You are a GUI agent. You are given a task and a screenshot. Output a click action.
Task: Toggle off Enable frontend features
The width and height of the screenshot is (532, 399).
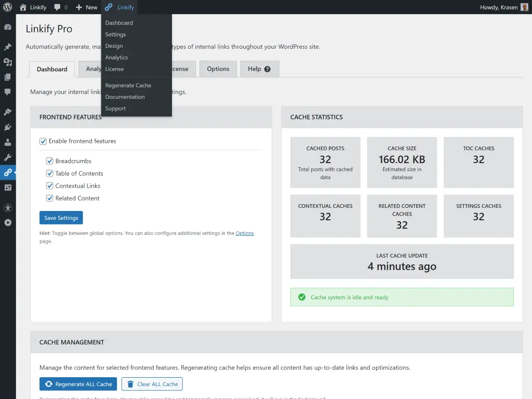43,141
